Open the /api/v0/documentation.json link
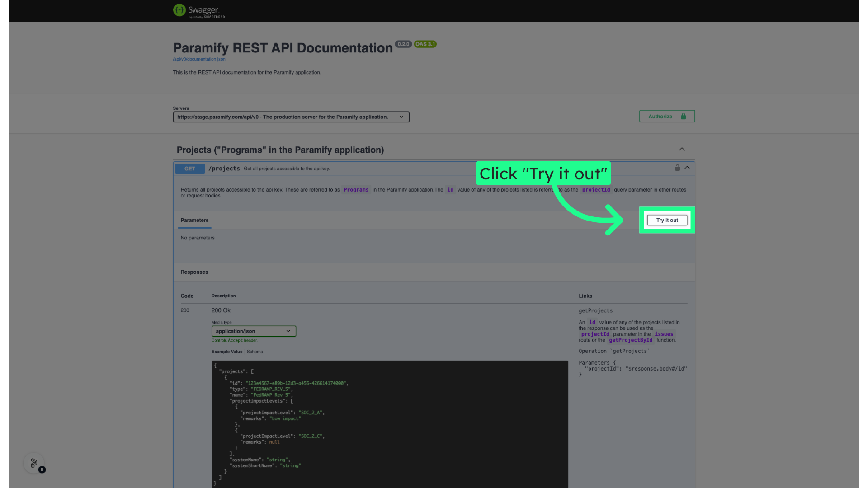Screen dimensions: 868x488 [199, 59]
